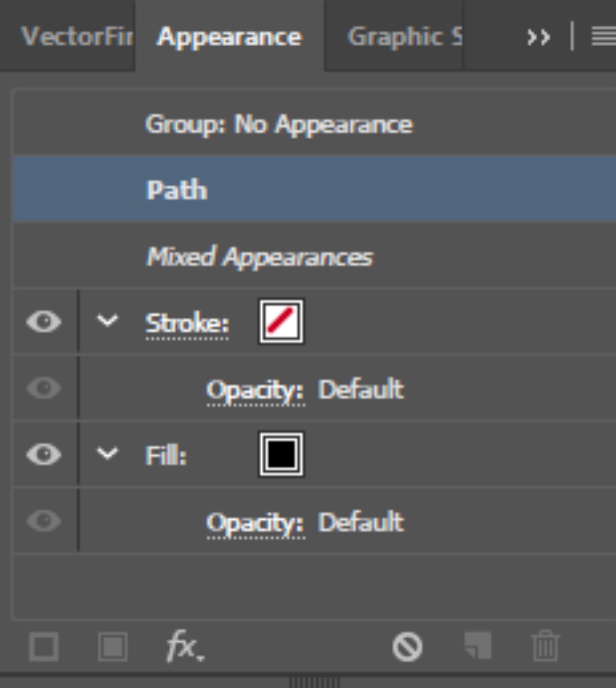Open the black Fill color swatch
The image size is (616, 688).
coord(281,454)
